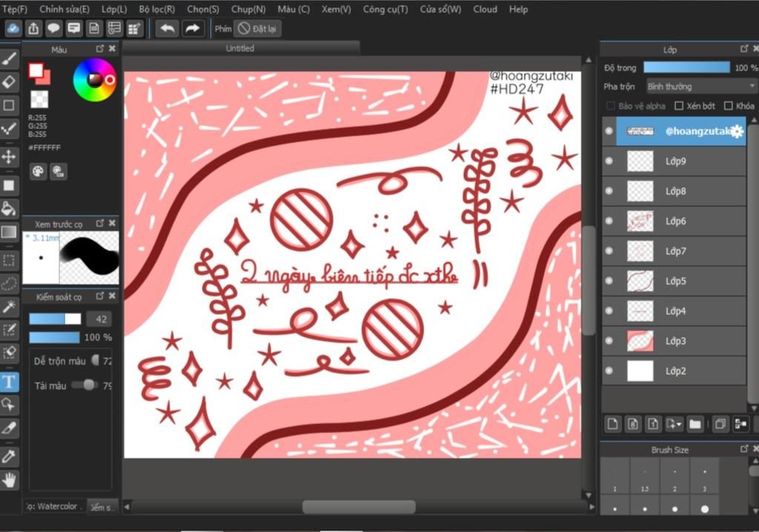This screenshot has height=532, width=759.
Task: Select the Brush tool
Action: tap(9, 59)
